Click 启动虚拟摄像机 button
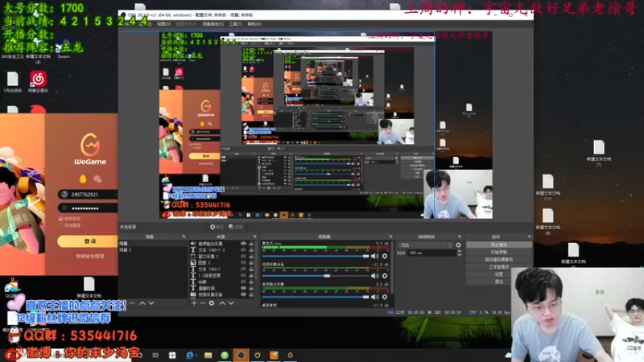 point(498,259)
